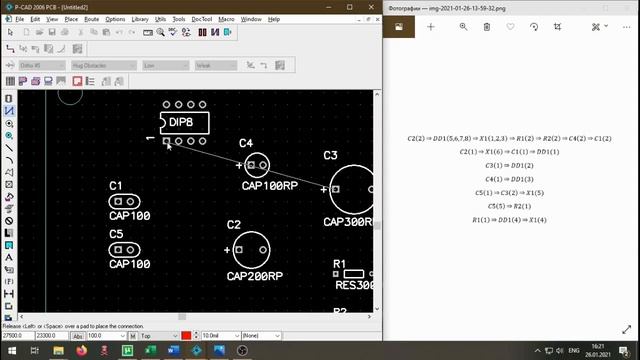
Task: Click the layer stepper arrows beside the red swatch
Action: (x=196, y=336)
